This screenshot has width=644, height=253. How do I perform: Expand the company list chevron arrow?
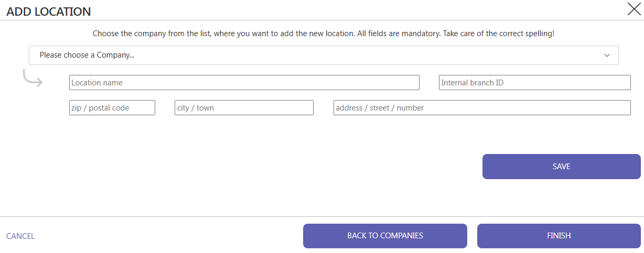click(607, 55)
